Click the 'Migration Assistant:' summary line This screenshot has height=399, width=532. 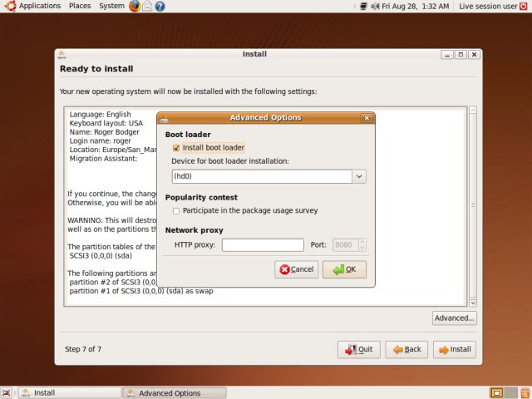pyautogui.click(x=103, y=159)
